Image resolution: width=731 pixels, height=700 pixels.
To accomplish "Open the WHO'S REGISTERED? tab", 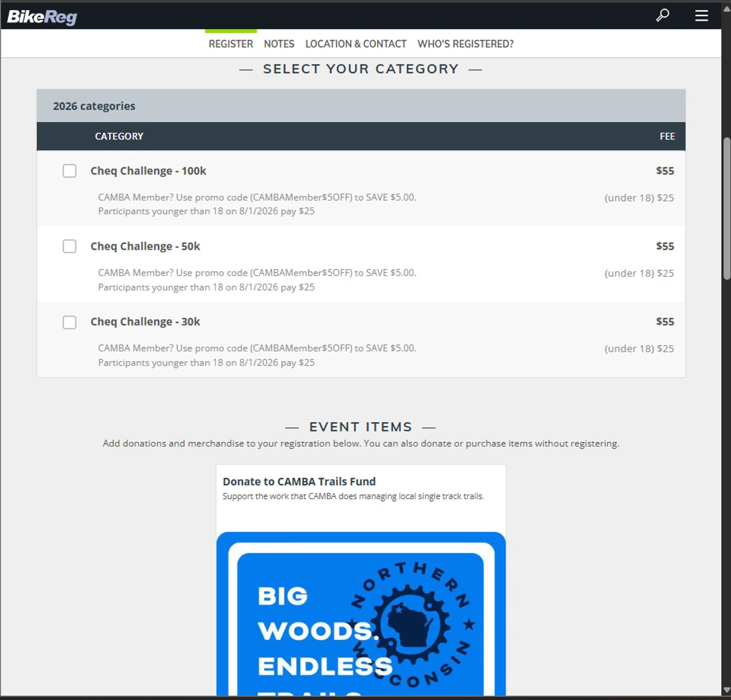I will 465,44.
